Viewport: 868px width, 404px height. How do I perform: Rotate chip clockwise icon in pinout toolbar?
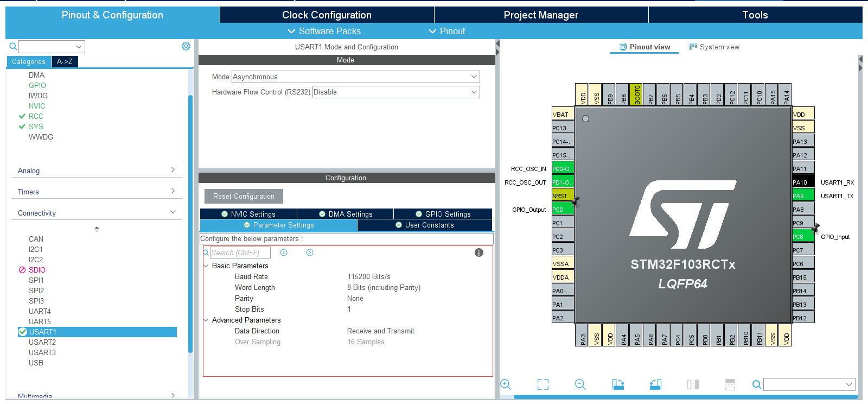(x=618, y=384)
